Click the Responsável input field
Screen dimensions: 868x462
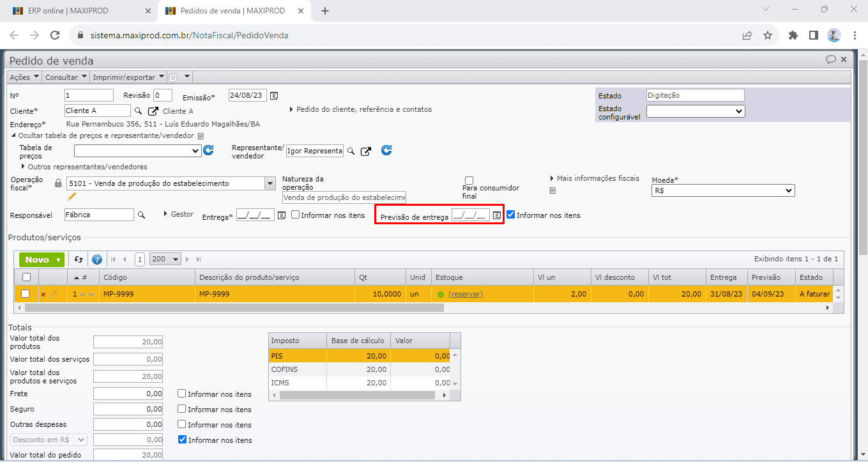coord(99,215)
